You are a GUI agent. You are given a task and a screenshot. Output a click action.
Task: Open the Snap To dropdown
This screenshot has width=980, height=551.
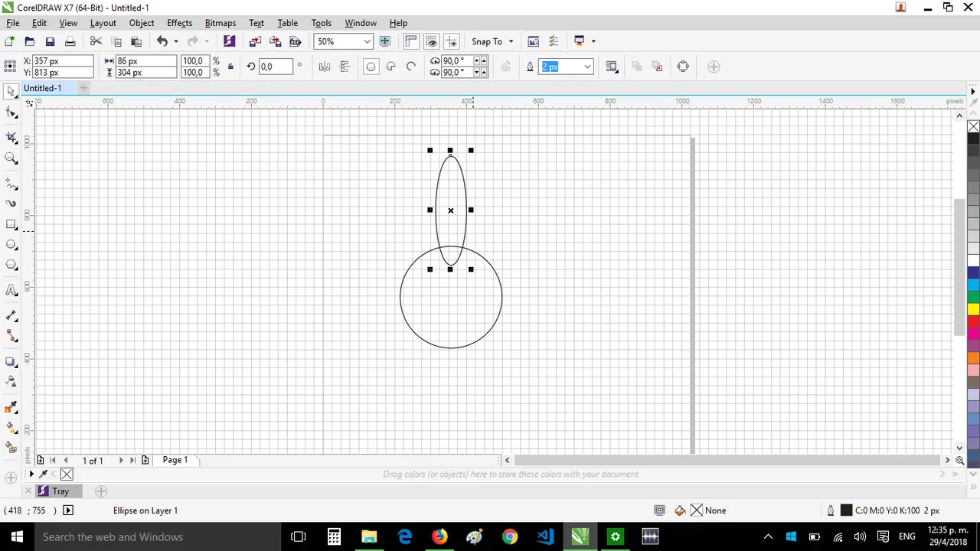[x=511, y=41]
